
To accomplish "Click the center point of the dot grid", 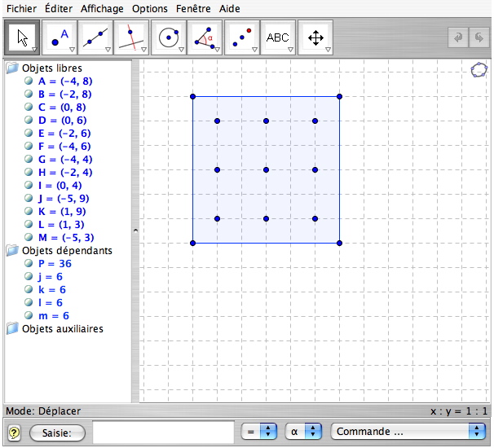I will click(x=266, y=169).
